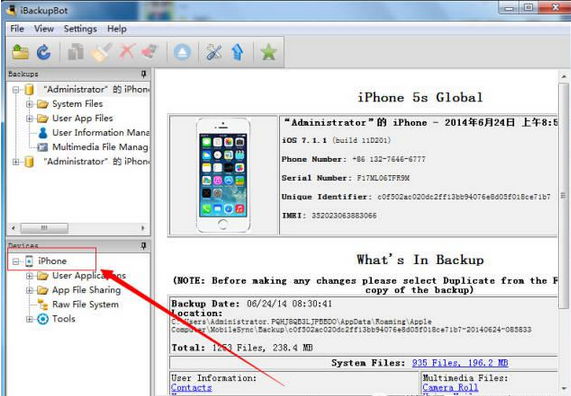Expand the Tools node in Devices
The height and width of the screenshot is (396, 571).
(29, 319)
